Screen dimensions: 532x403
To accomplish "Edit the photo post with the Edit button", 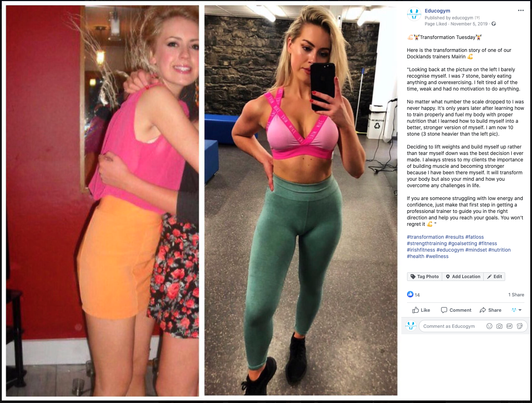I will (494, 277).
